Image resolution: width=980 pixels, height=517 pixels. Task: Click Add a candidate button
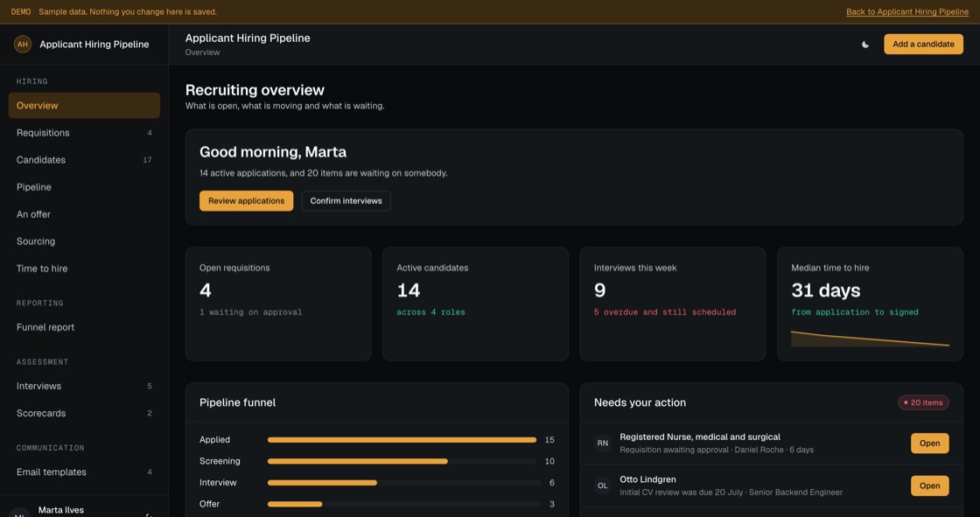coord(923,45)
